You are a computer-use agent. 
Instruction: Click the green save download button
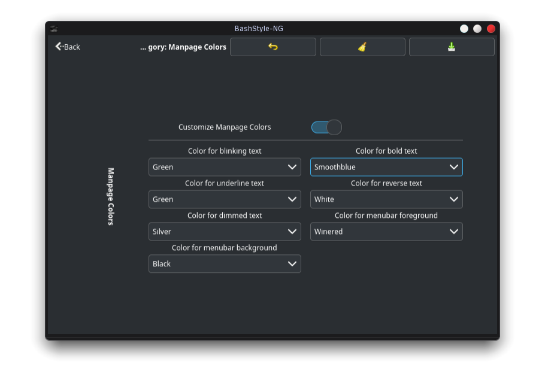[x=452, y=47]
